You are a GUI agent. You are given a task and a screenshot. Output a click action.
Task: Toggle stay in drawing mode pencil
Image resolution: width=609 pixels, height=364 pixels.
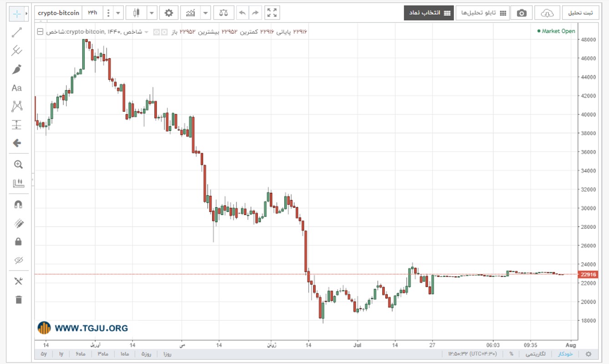coord(18,223)
